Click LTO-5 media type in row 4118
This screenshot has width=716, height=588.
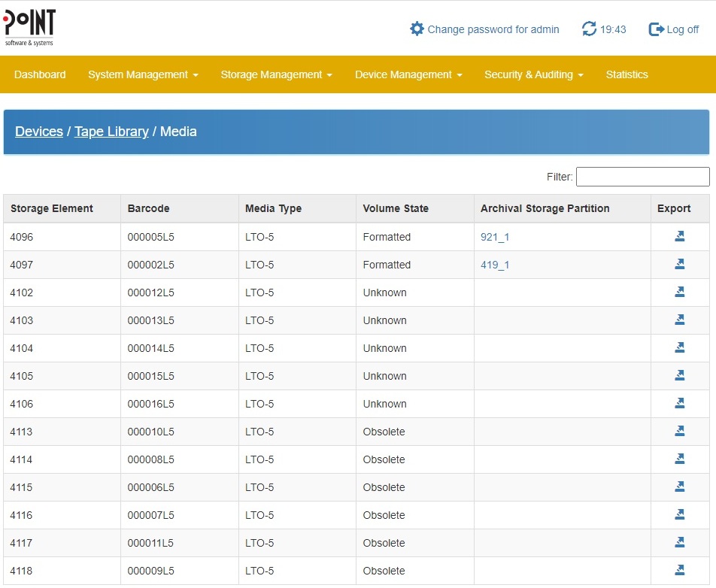pos(259,571)
